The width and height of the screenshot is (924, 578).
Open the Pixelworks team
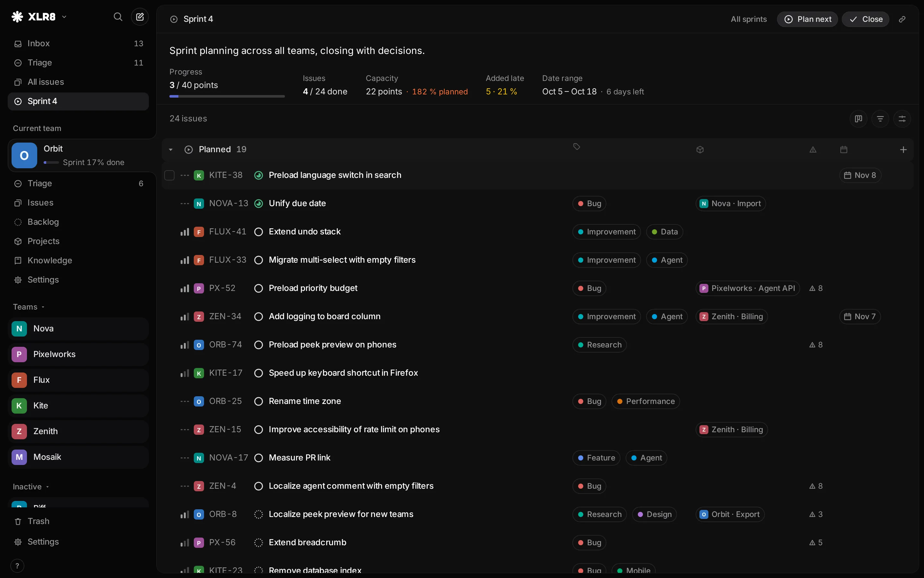[78, 355]
